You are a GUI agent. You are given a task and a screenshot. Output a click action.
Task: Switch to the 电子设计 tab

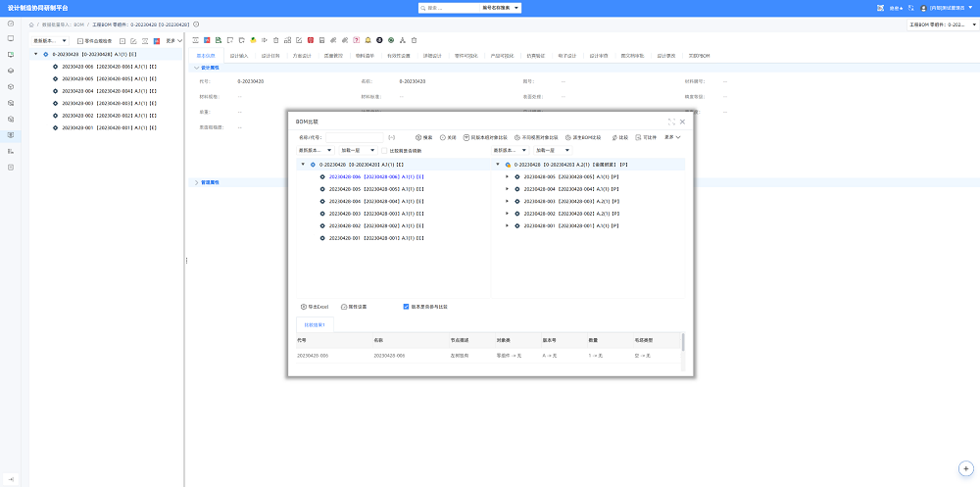tap(566, 56)
